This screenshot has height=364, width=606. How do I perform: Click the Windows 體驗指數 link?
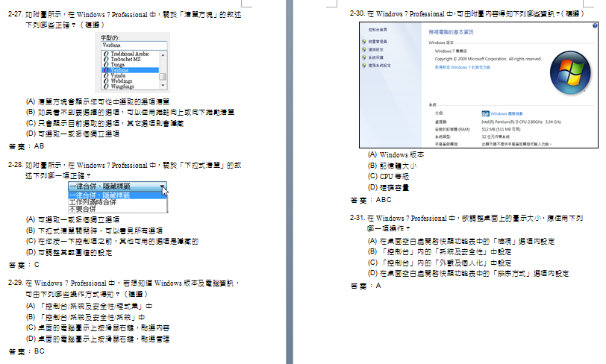(x=507, y=113)
